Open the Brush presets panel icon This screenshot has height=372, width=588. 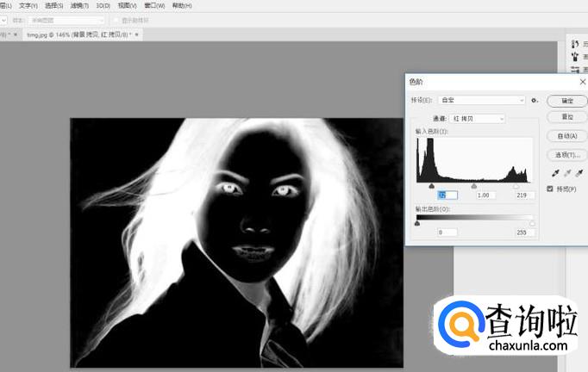574,56
